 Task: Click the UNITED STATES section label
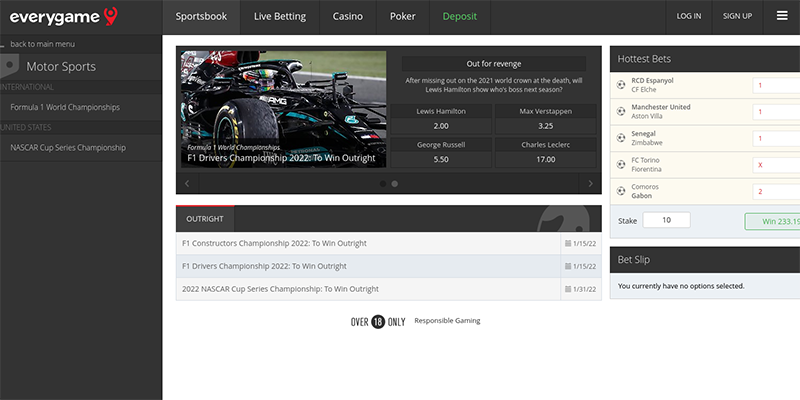26,128
